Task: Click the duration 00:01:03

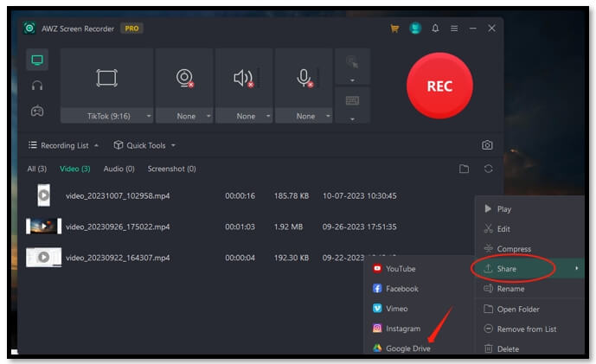Action: pos(240,227)
